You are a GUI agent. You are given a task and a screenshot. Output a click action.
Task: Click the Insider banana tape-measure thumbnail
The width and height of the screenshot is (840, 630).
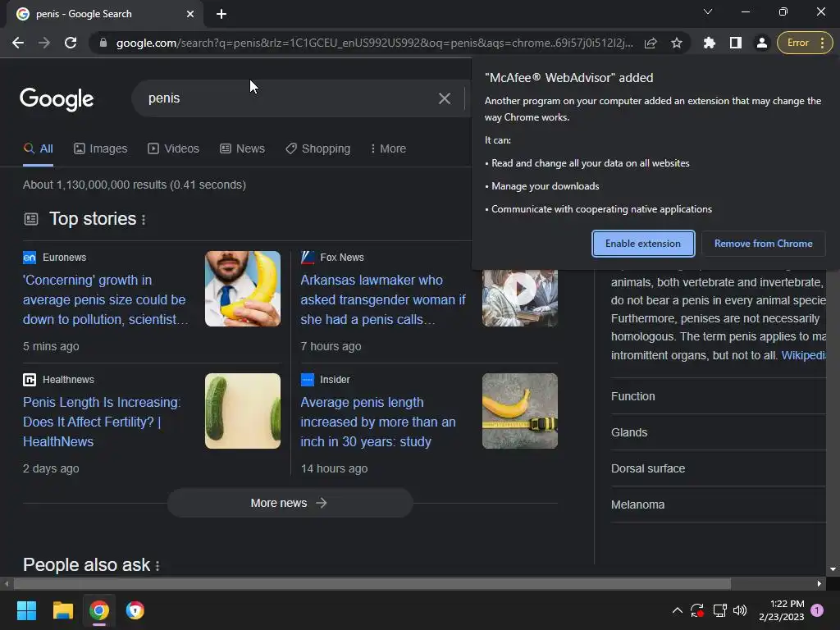[x=519, y=411]
